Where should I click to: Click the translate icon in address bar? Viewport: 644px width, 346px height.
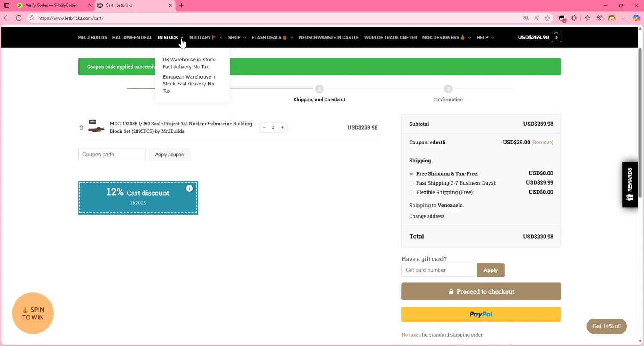(526, 18)
